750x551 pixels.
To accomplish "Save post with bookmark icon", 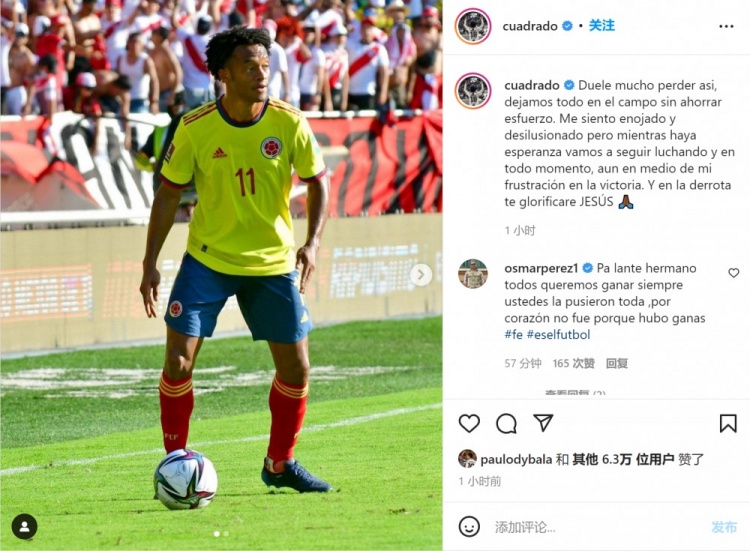I will click(728, 423).
